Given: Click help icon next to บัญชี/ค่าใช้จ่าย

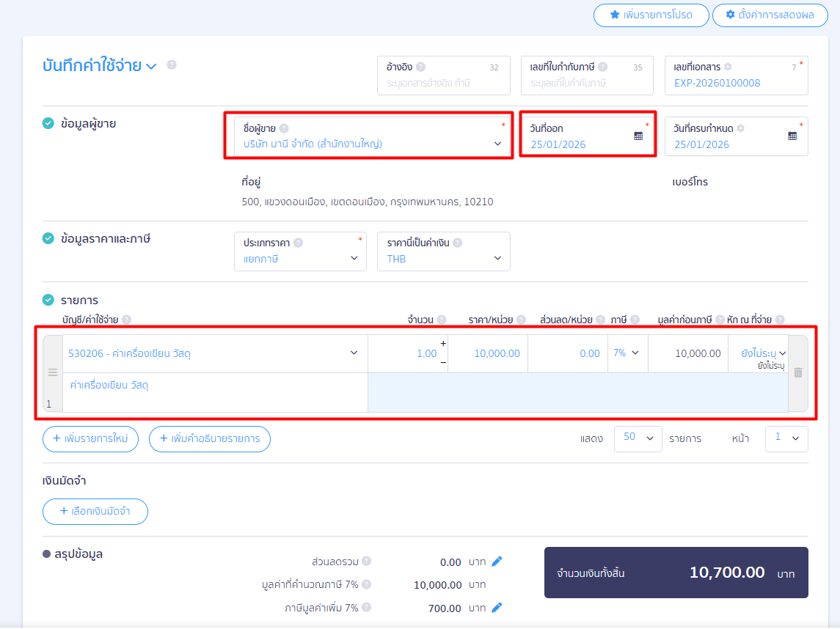Looking at the screenshot, I should [126, 320].
